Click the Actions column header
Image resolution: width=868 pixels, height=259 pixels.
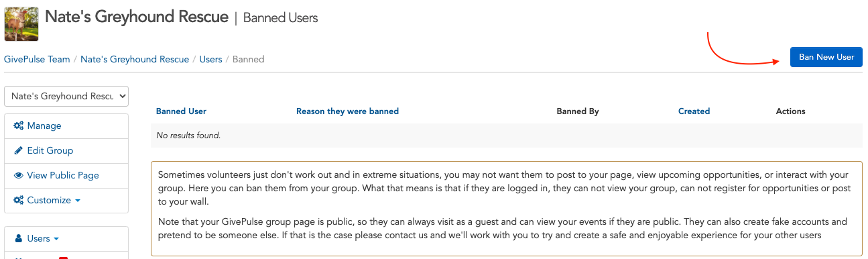click(x=790, y=111)
